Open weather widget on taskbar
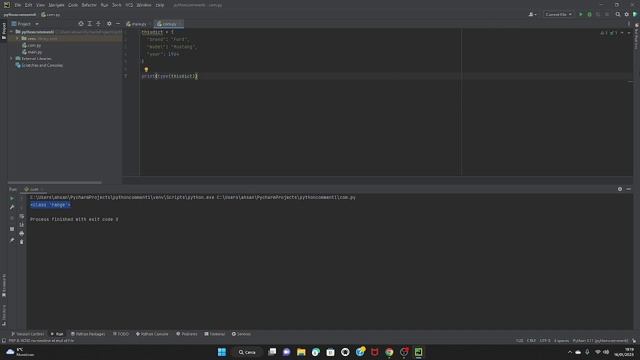This screenshot has width=640, height=360. (20, 352)
